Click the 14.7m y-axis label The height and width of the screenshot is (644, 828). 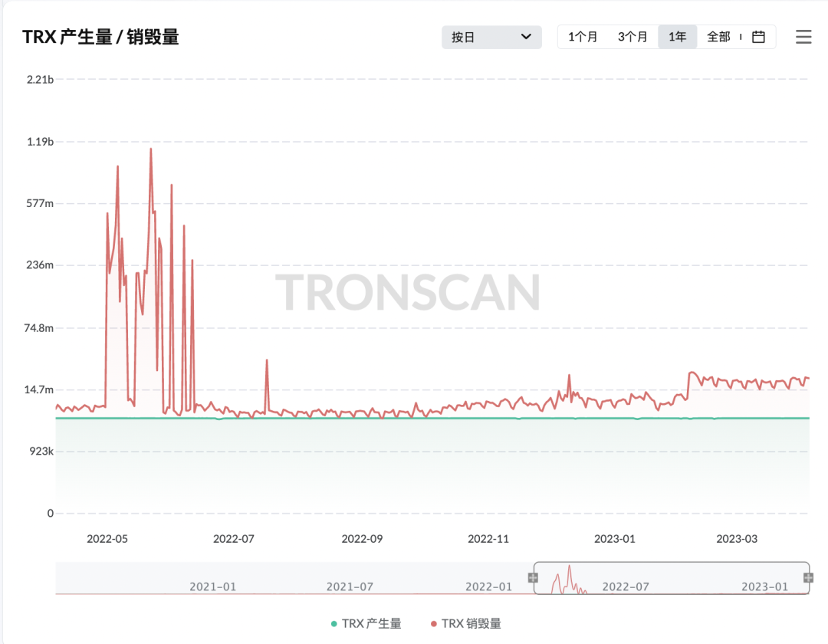[38, 389]
